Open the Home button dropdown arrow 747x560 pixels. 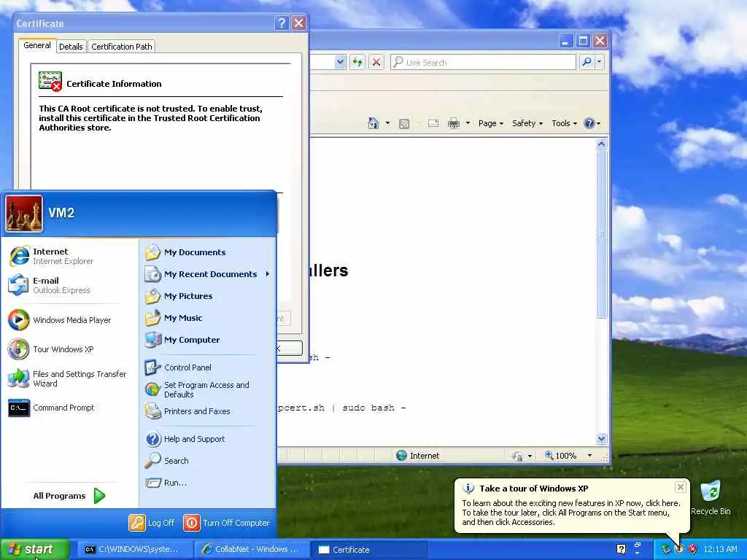[x=387, y=123]
